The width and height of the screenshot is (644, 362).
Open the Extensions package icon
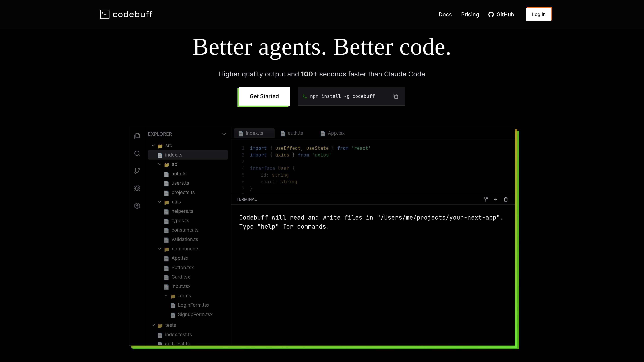pyautogui.click(x=137, y=206)
